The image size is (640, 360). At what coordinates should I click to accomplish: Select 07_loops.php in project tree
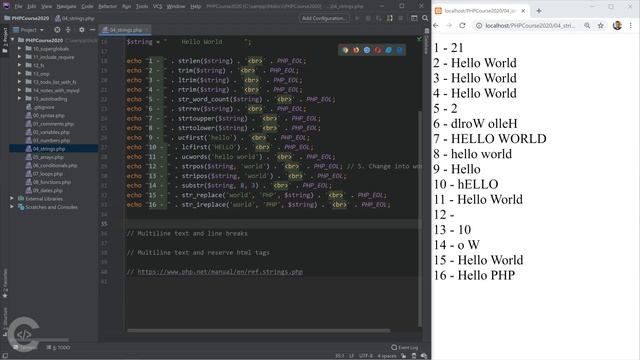point(47,173)
